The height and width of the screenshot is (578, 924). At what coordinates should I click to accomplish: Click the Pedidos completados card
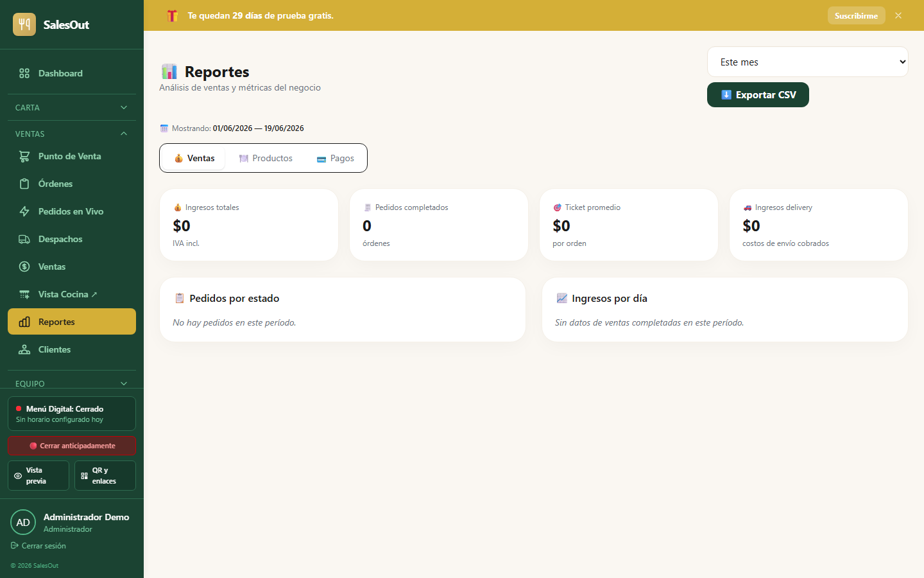tap(439, 225)
